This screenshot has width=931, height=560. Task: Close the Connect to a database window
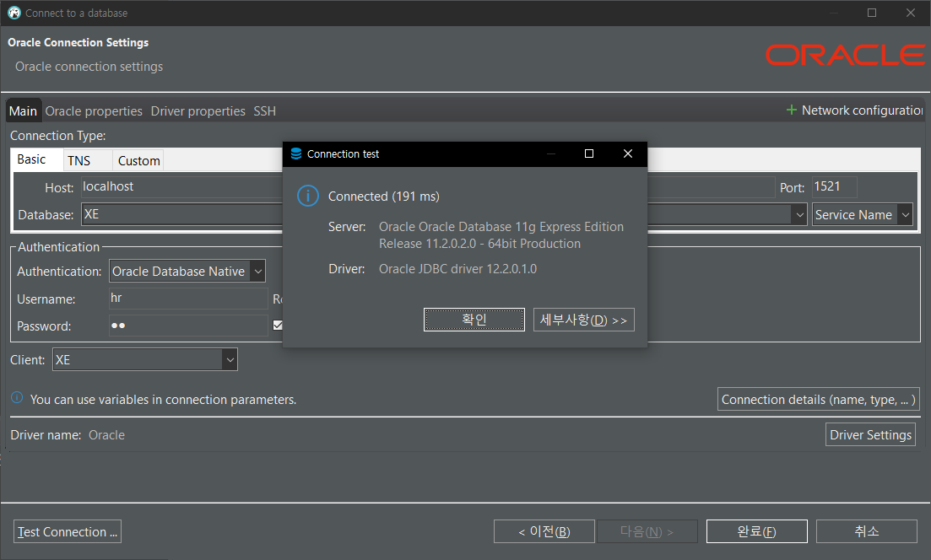910,13
